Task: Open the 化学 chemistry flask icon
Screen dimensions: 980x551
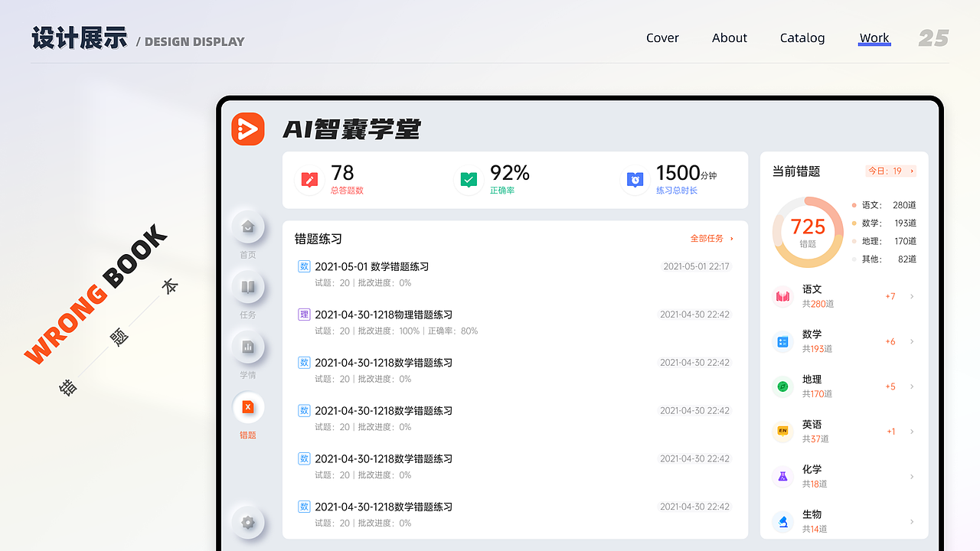Action: pyautogui.click(x=782, y=476)
